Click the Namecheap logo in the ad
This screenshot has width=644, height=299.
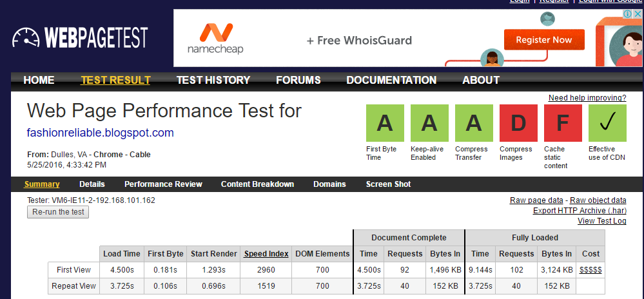[215, 39]
